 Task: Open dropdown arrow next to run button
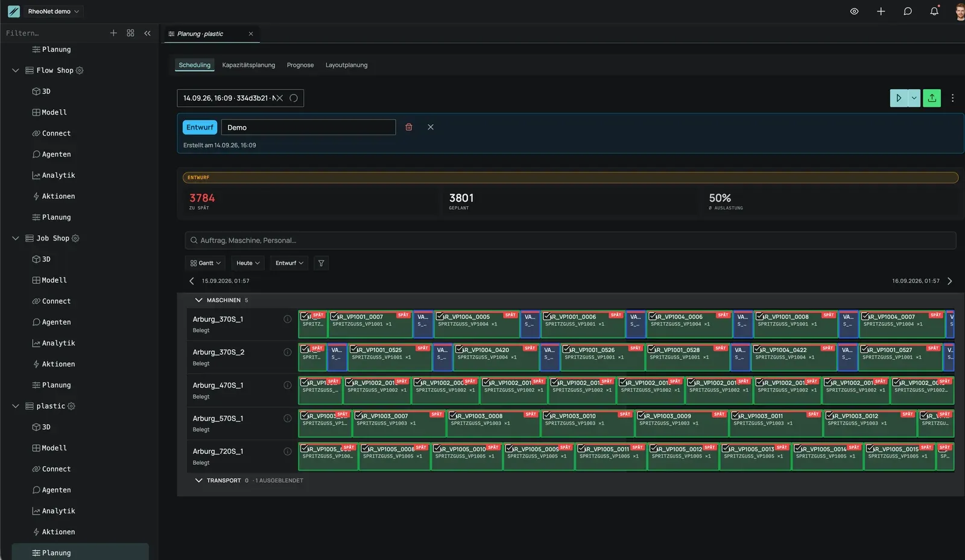coord(914,98)
